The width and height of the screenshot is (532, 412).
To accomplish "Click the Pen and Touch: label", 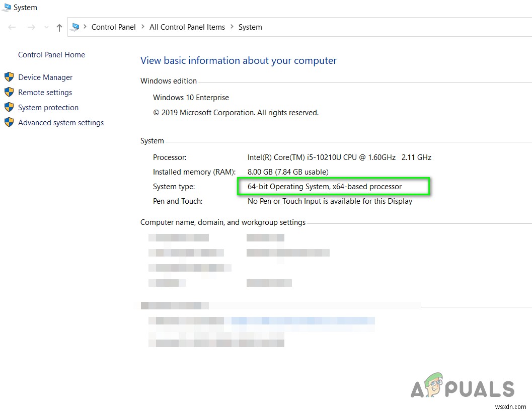I will (x=178, y=201).
